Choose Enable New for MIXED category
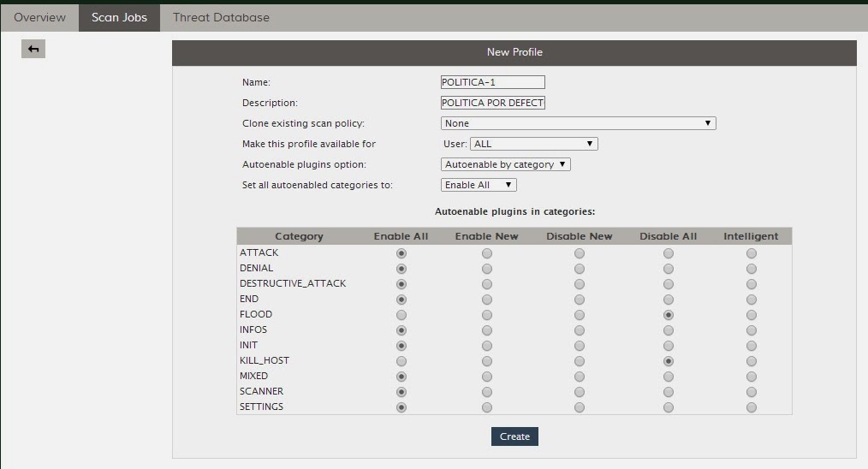868x469 pixels. pos(487,377)
